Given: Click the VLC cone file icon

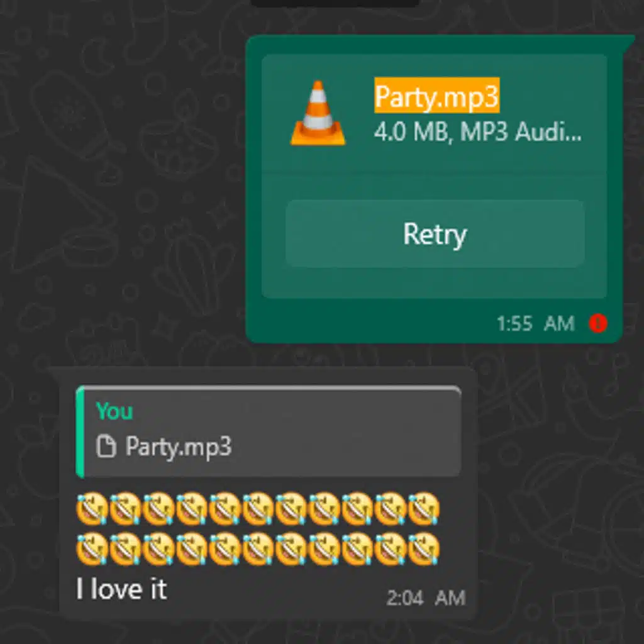Looking at the screenshot, I should [318, 113].
